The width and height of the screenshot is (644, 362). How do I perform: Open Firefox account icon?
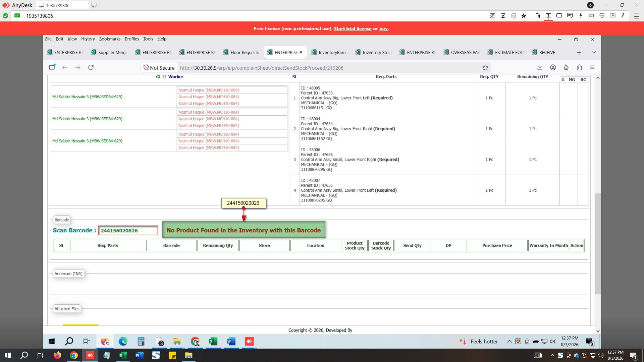(x=553, y=67)
